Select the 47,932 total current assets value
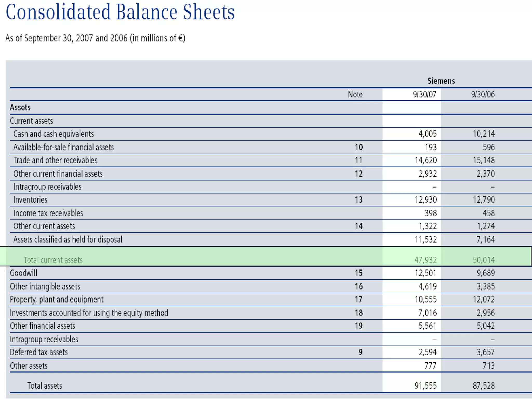Image resolution: width=532 pixels, height=399 pixels. click(425, 260)
